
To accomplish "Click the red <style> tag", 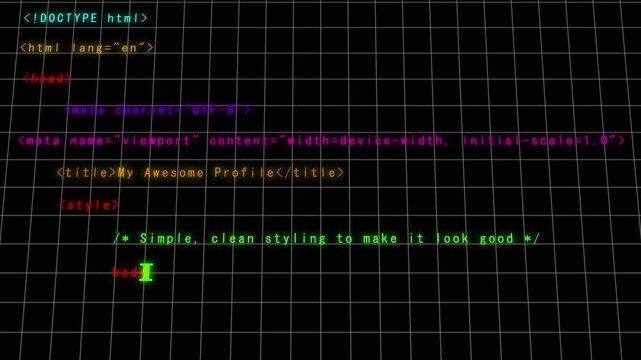I will tap(89, 205).
